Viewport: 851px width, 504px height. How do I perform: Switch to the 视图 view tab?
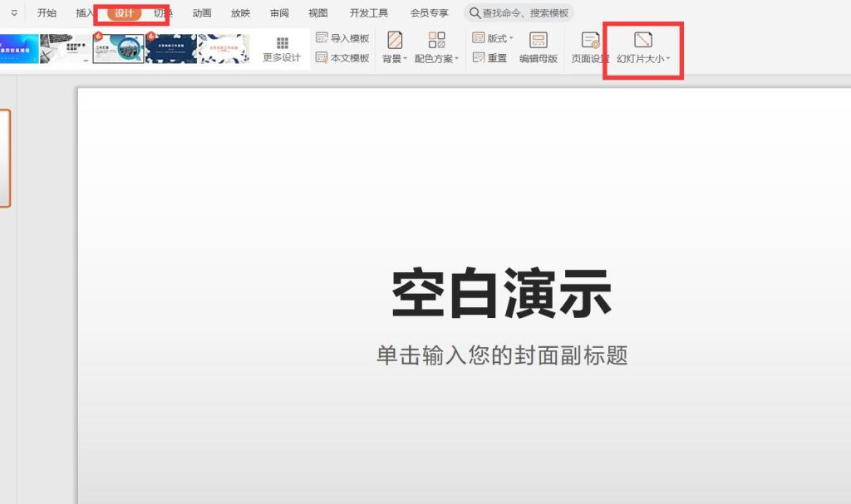pyautogui.click(x=318, y=13)
